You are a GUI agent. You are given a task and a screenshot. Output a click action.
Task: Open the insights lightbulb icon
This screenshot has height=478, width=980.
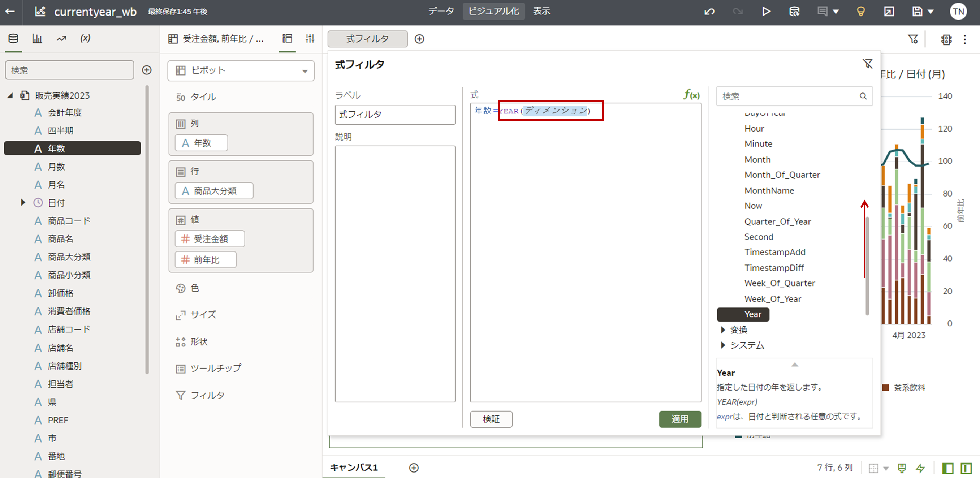click(860, 12)
